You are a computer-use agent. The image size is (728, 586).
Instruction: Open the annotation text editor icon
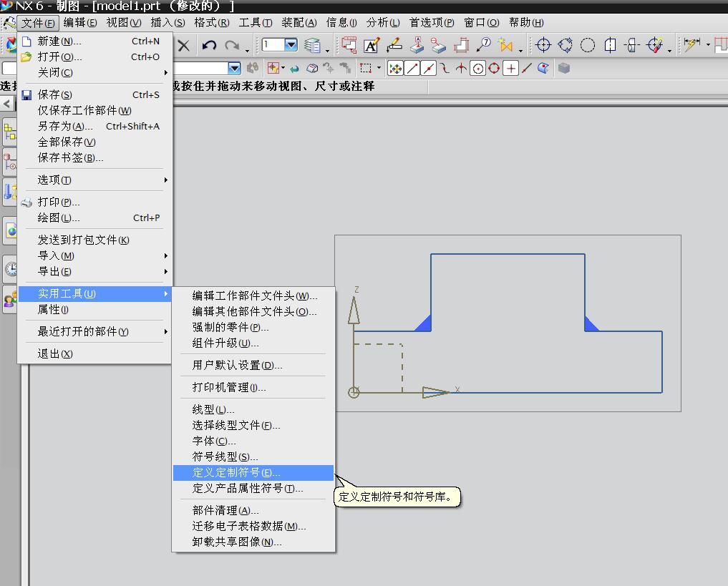pos(371,46)
